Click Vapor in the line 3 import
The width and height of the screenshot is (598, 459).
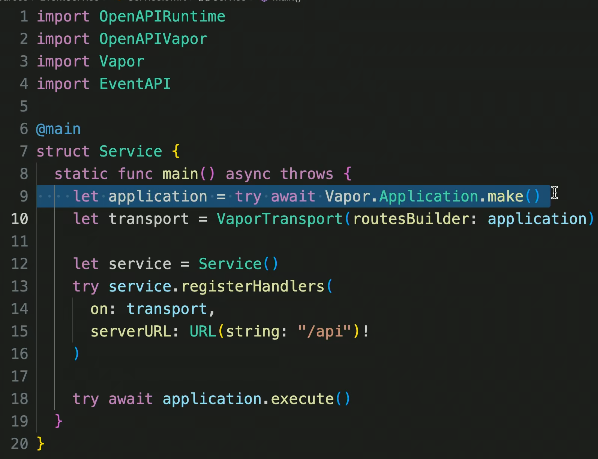(122, 61)
